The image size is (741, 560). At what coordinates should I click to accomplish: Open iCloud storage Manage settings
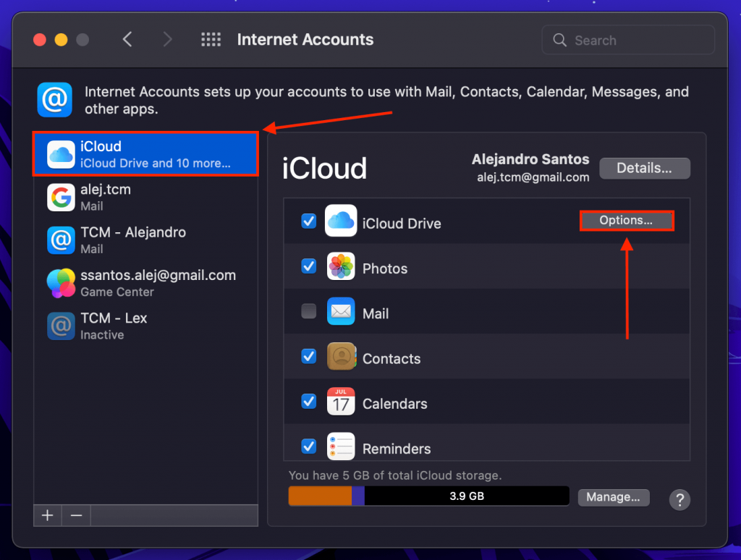[613, 497]
